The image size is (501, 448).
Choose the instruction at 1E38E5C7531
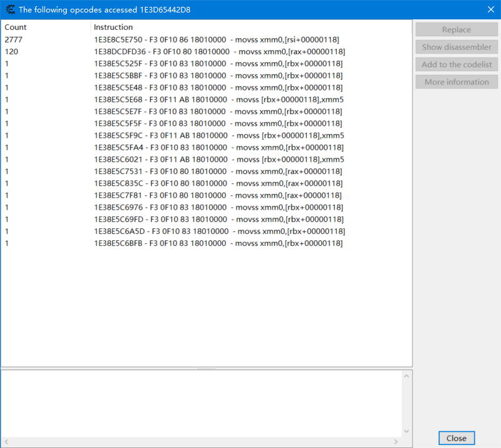click(x=218, y=171)
